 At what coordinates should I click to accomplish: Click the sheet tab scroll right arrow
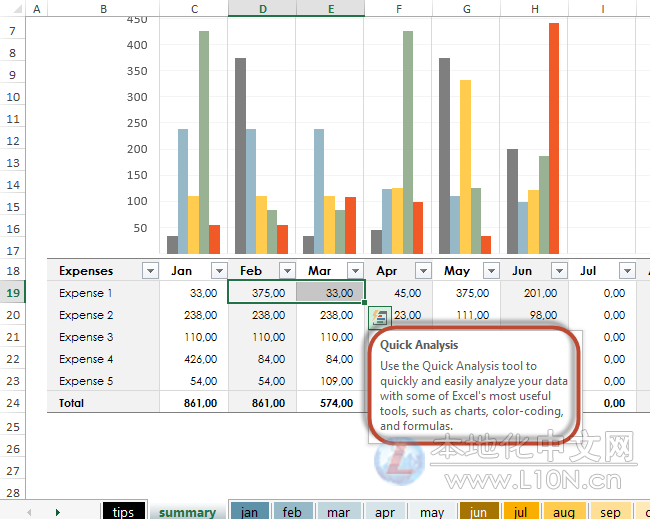[x=58, y=512]
